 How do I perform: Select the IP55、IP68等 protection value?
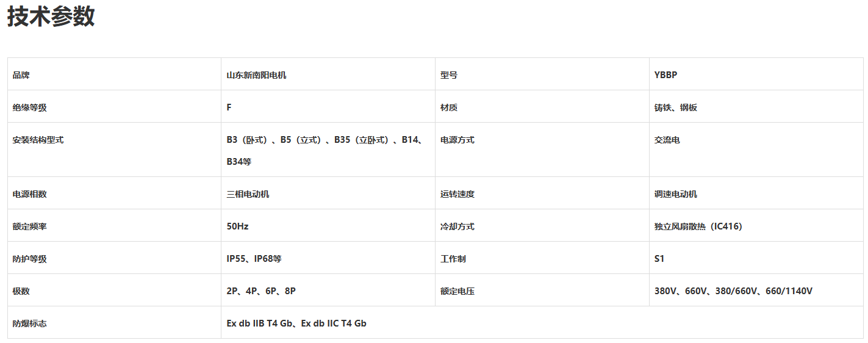point(254,259)
